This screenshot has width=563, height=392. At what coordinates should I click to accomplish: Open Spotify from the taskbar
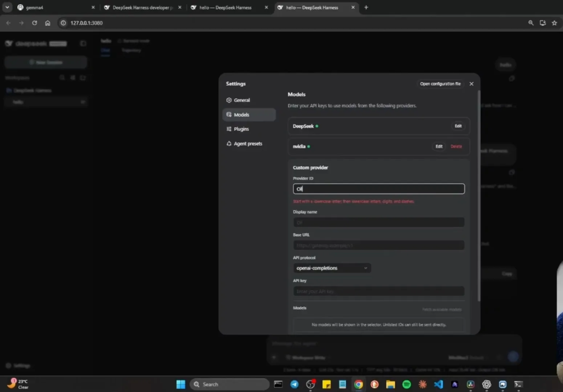pos(406,384)
